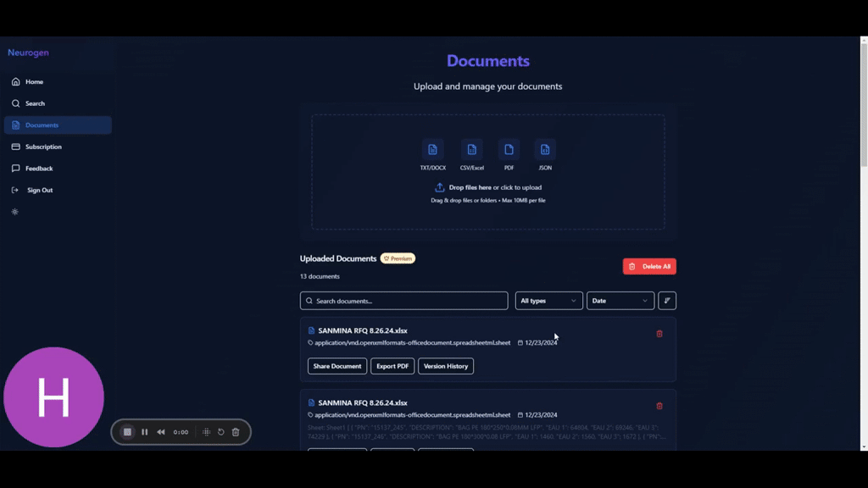Screen dimensions: 868x488
Task: Click the PDF file type icon
Action: point(509,150)
